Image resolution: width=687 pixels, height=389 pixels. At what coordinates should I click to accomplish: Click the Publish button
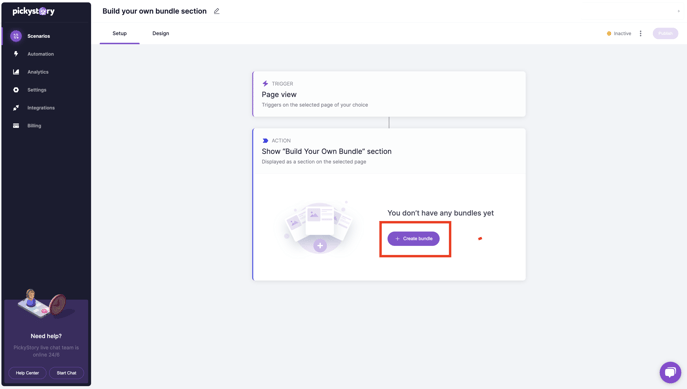coord(665,33)
